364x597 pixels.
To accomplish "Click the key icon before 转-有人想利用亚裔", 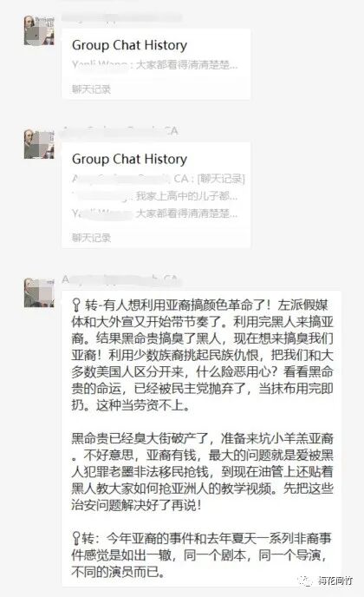I will (x=76, y=305).
